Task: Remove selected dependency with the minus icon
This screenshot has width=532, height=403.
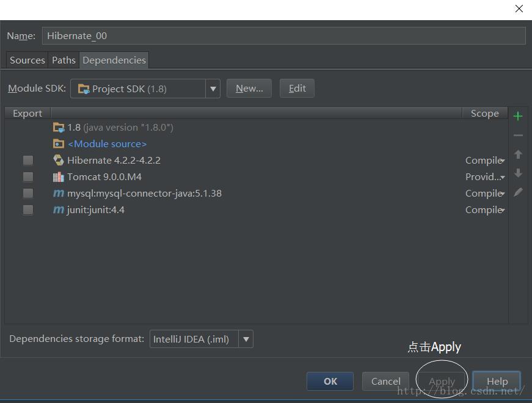Action: pos(518,136)
